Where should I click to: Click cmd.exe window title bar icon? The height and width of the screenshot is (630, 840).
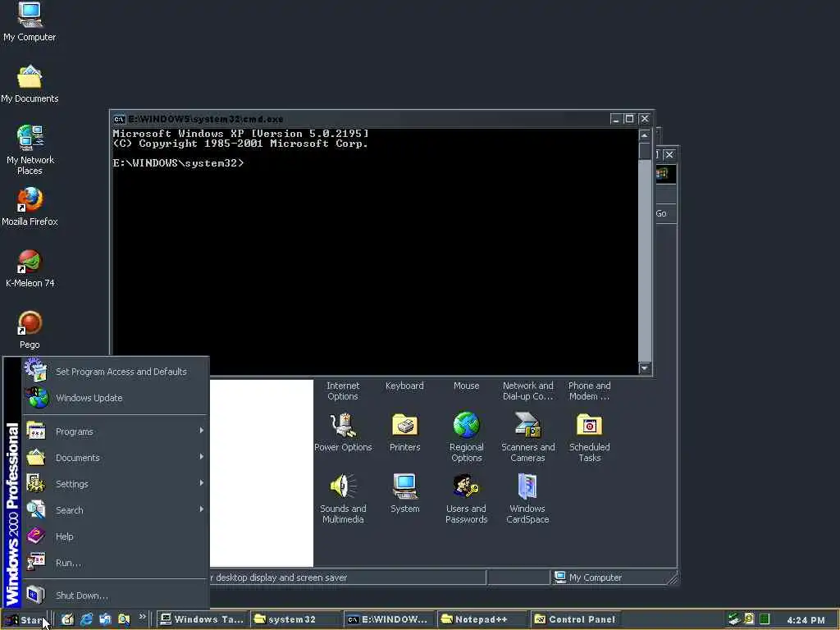point(119,119)
